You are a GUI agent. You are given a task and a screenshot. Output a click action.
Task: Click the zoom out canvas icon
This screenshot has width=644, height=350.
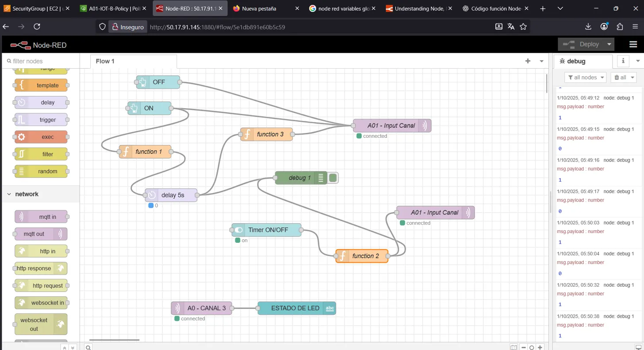524,347
